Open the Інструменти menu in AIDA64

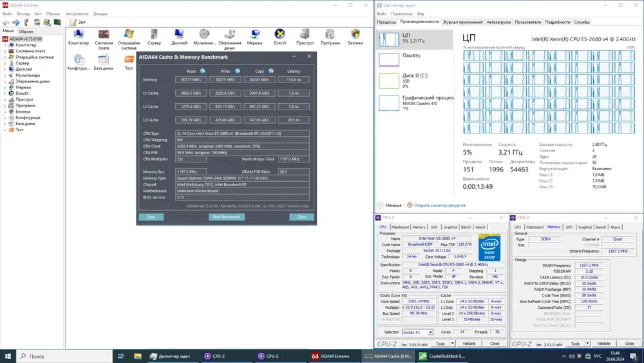click(x=77, y=14)
